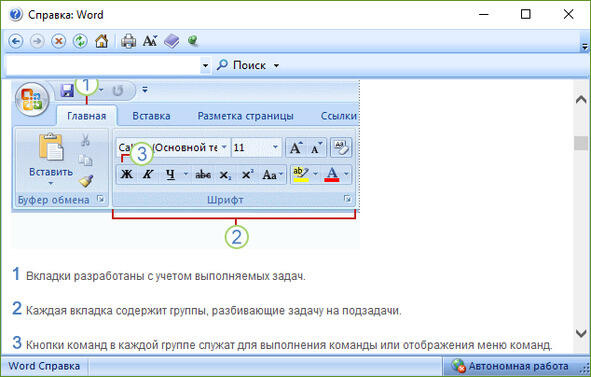Expand the Поиск options dropdown arrow
591x377 pixels.
click(x=276, y=66)
